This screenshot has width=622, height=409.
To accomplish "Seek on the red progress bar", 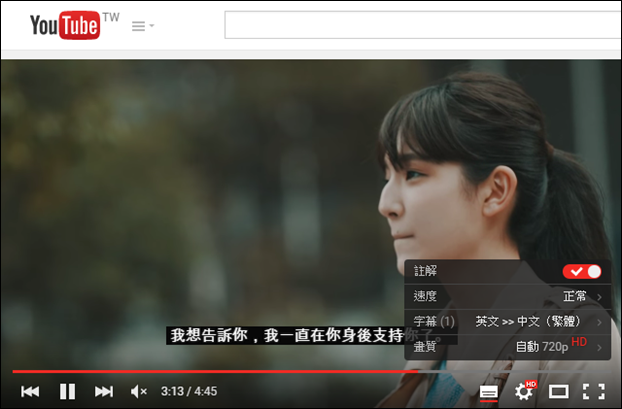I will click(311, 372).
